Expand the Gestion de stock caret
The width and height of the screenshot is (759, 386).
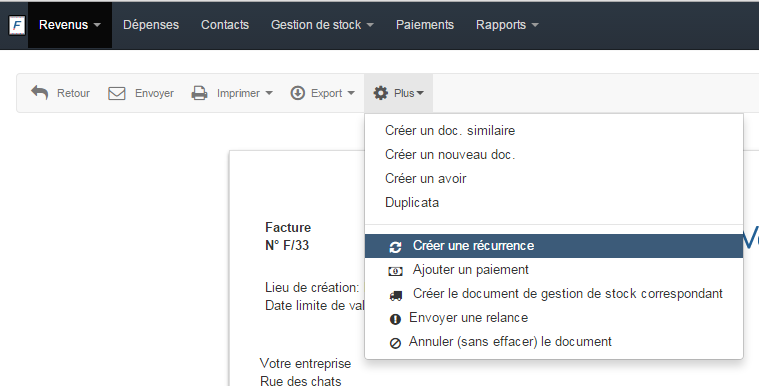point(370,25)
